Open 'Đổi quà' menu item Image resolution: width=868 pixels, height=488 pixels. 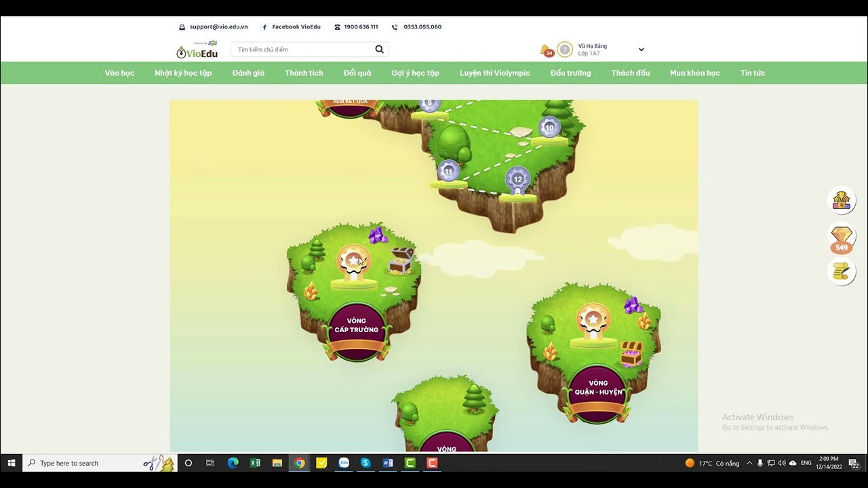357,73
